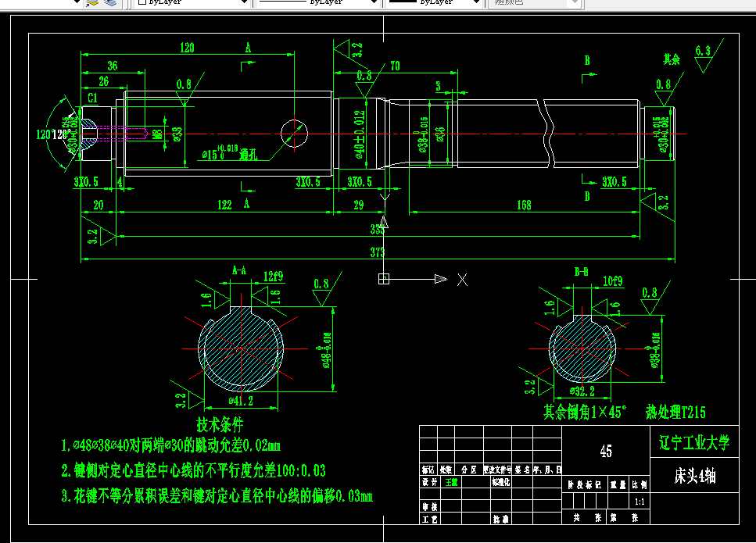The image size is (756, 543).
Task: Select the 373 total length dimension
Action: tap(378, 252)
